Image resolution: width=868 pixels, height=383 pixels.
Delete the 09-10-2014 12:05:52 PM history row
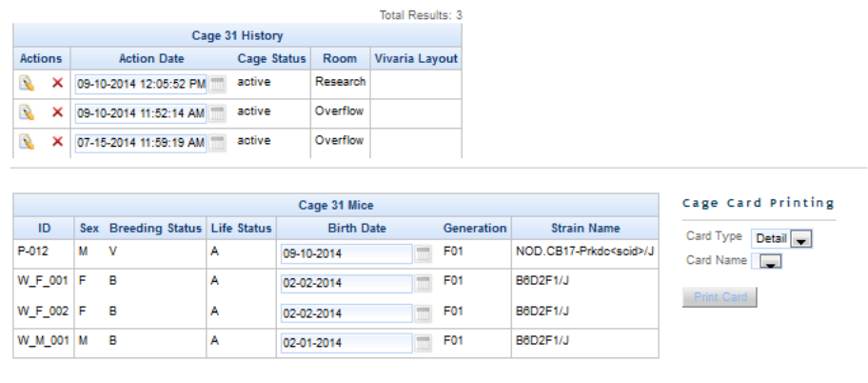(57, 84)
